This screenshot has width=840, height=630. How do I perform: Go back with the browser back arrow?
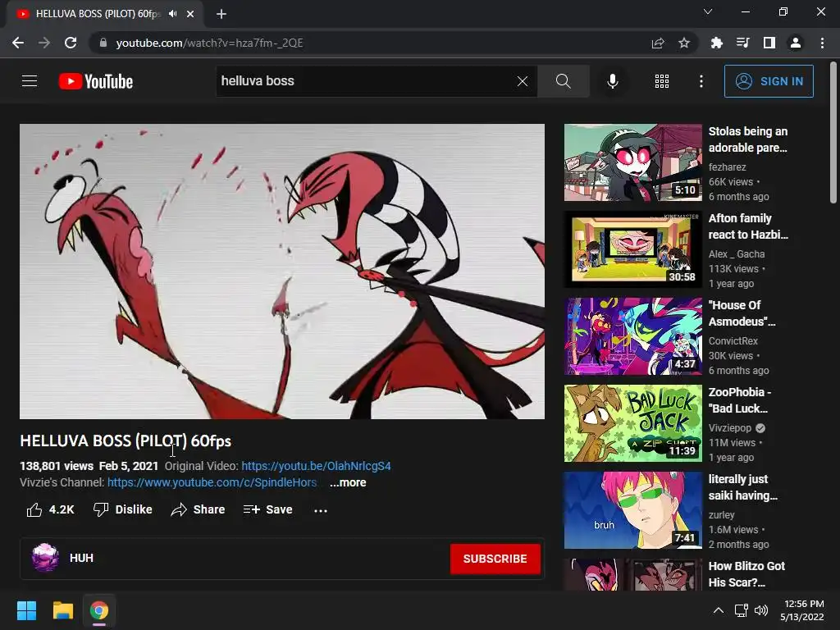click(x=18, y=43)
